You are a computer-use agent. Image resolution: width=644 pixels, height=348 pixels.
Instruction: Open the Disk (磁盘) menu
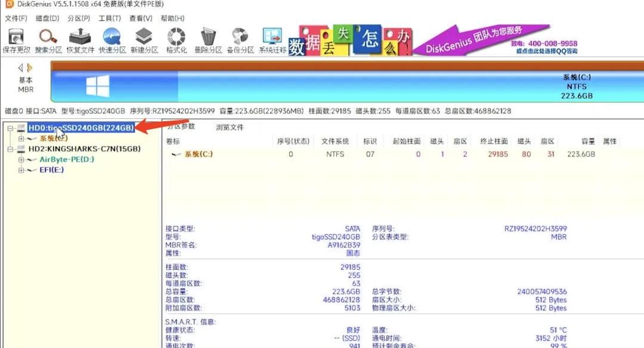[x=47, y=18]
